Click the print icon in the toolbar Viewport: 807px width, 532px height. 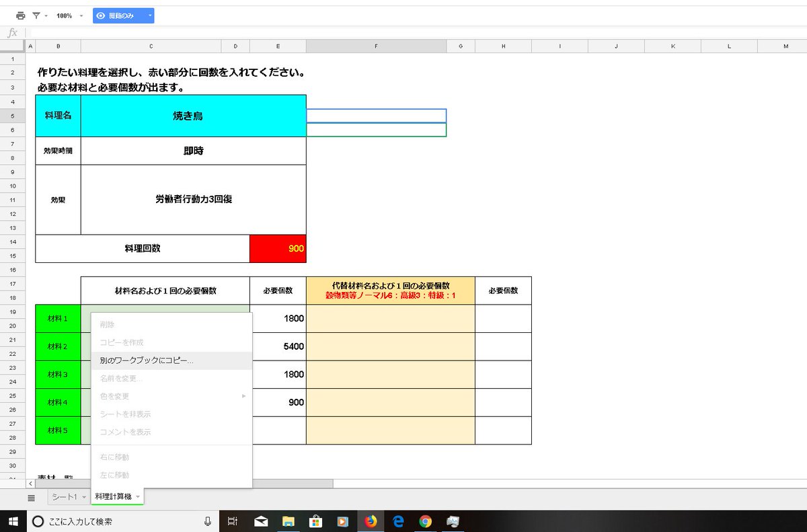tap(21, 15)
